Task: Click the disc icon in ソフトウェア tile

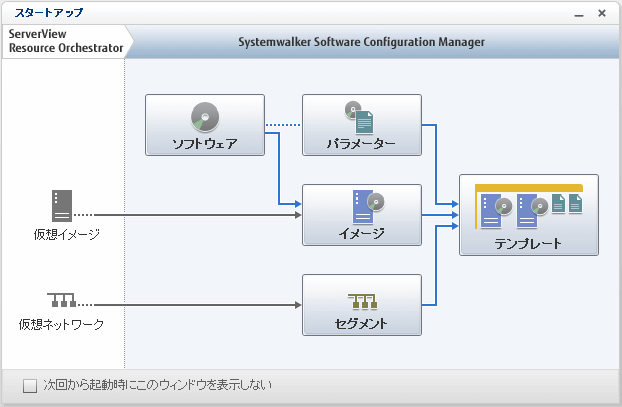Action: (205, 117)
